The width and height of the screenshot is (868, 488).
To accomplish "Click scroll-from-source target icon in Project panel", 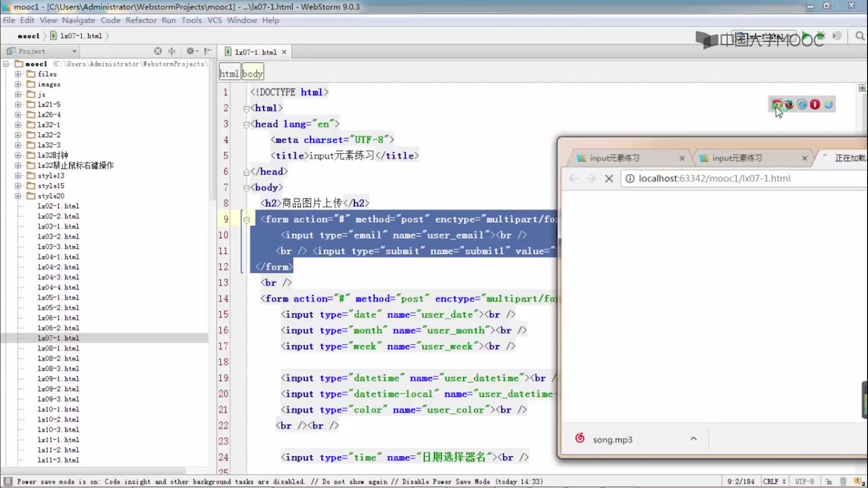I will (x=158, y=51).
